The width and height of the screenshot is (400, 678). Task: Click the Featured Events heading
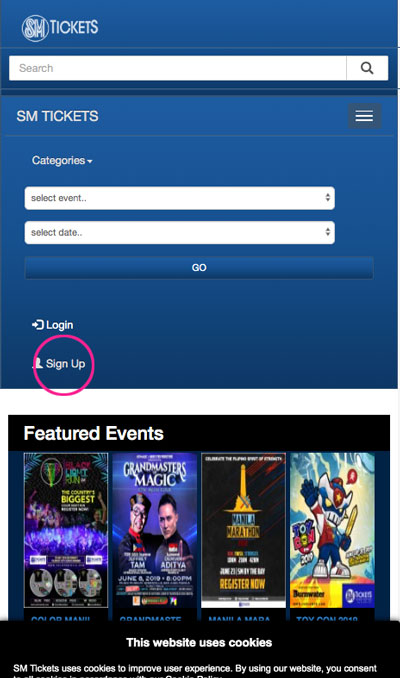(93, 433)
